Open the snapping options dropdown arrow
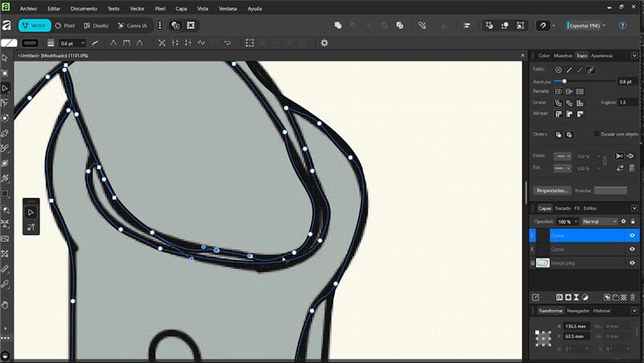 point(554,26)
